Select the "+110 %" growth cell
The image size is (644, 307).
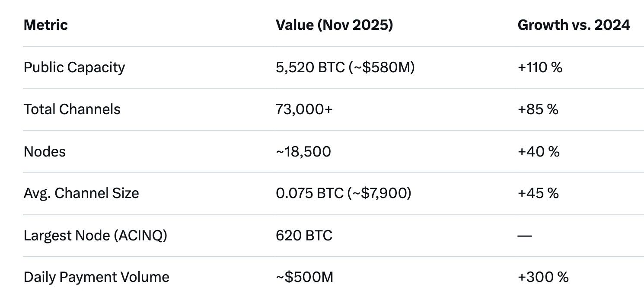(x=540, y=67)
